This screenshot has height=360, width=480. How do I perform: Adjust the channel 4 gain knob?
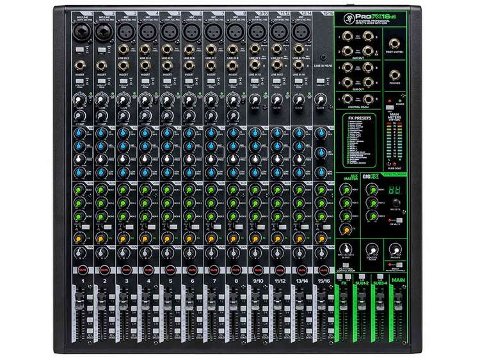pos(145,99)
